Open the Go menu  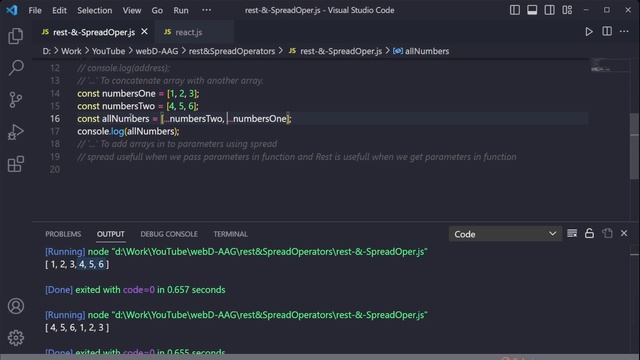coord(157,11)
